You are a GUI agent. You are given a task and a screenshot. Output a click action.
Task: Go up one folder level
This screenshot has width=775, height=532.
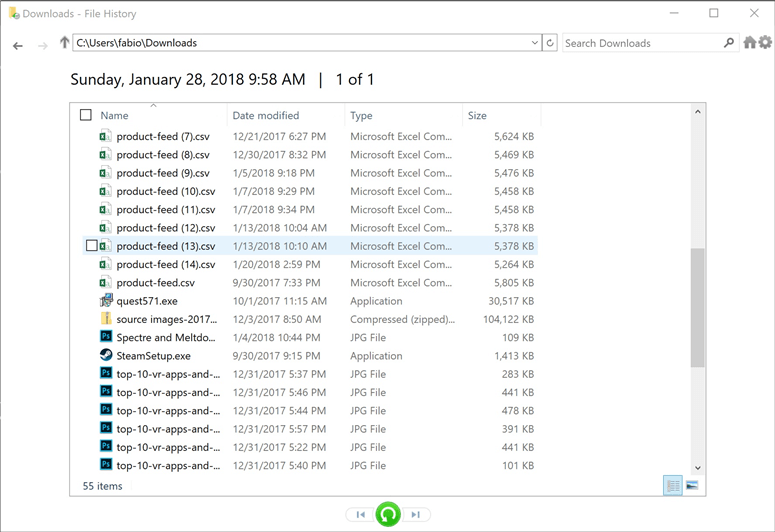tap(64, 43)
